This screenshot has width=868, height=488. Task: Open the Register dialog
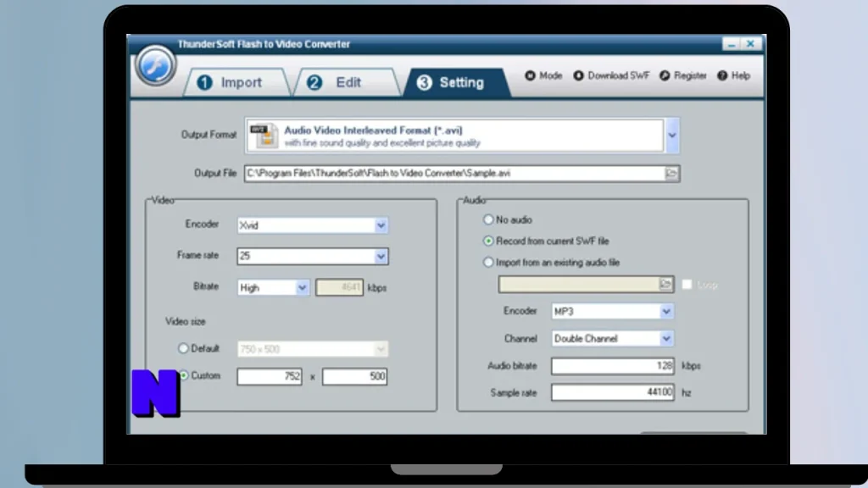[x=683, y=75]
